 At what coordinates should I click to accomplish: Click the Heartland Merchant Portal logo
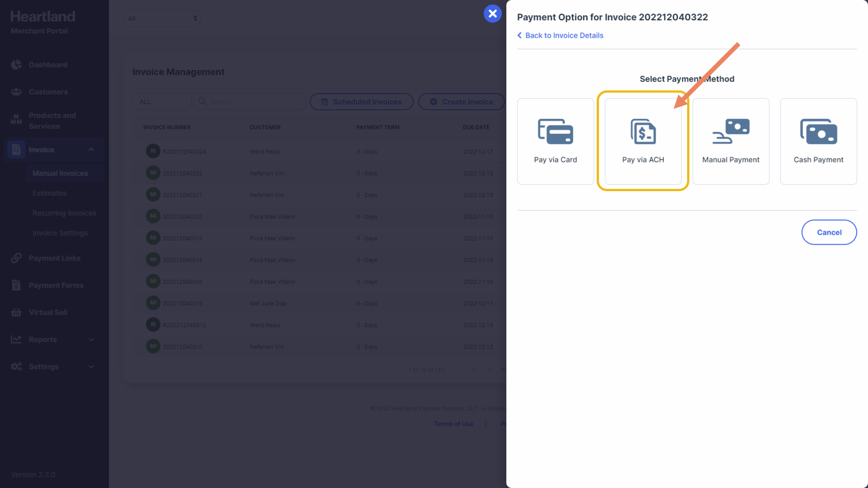[x=43, y=22]
